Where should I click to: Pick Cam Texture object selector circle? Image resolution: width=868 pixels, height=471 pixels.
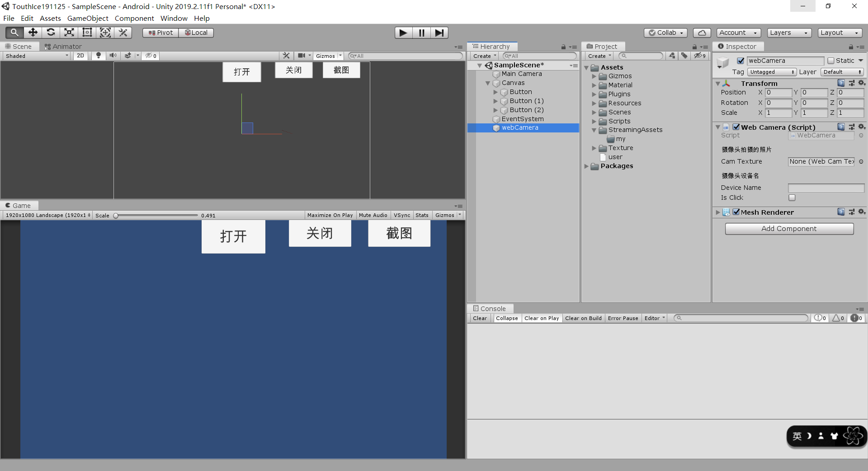(861, 161)
